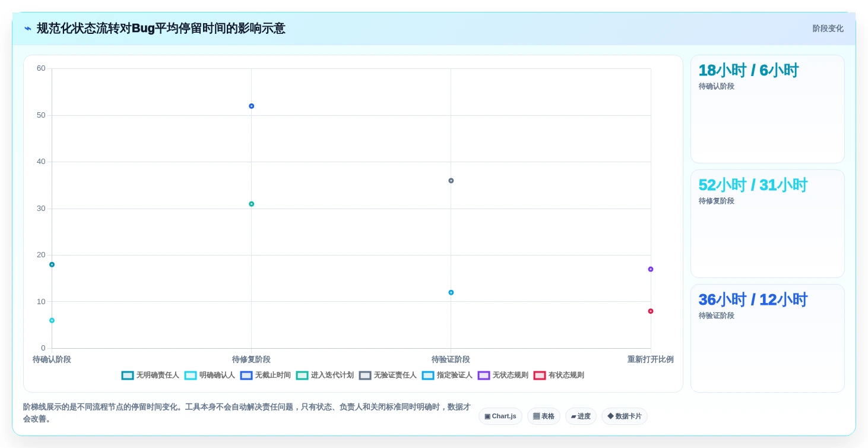Select the purple 无状态规则 data point
Image resolution: width=868 pixels, height=448 pixels.
(650, 269)
